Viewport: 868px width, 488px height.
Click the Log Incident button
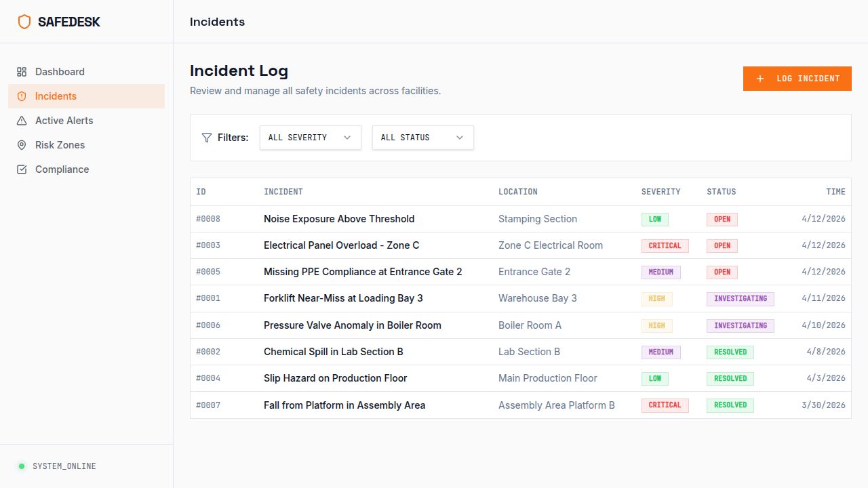coord(797,79)
